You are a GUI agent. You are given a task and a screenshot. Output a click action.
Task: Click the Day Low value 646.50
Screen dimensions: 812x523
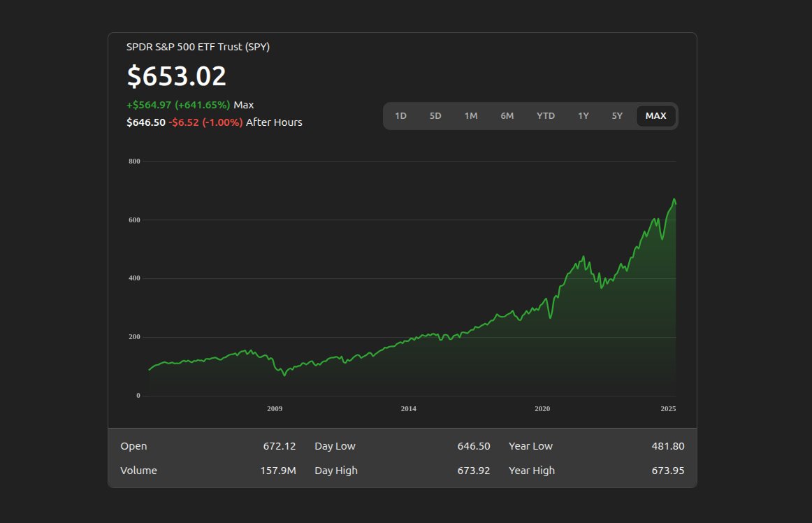pos(473,446)
